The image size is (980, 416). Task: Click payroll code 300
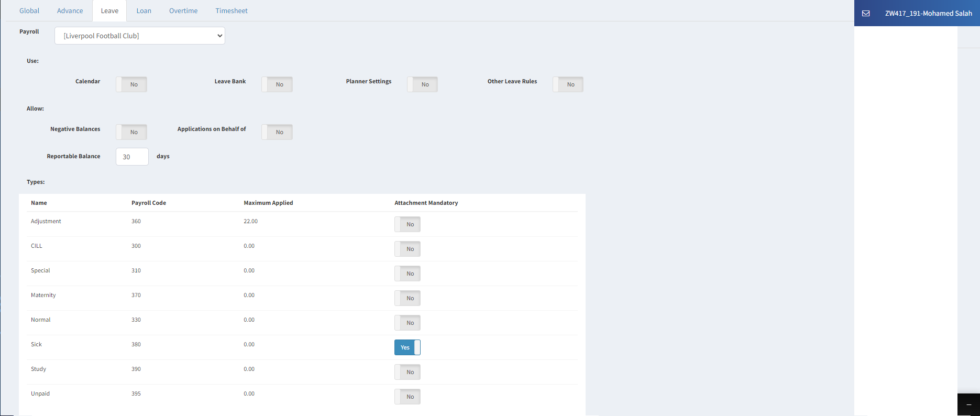pos(136,246)
